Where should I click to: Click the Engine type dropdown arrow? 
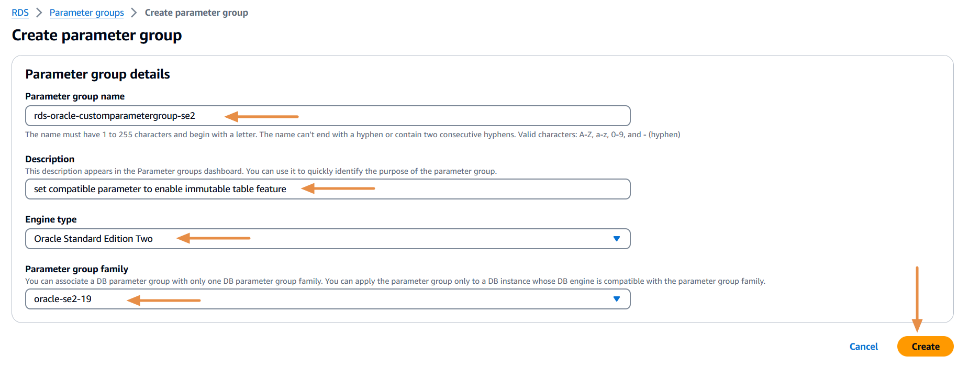617,239
